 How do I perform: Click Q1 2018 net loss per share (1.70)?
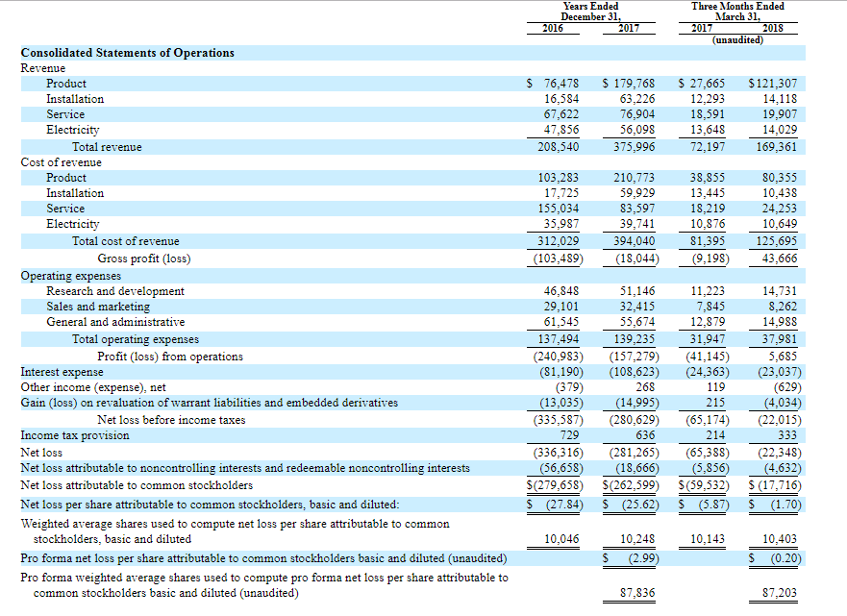pos(786,505)
